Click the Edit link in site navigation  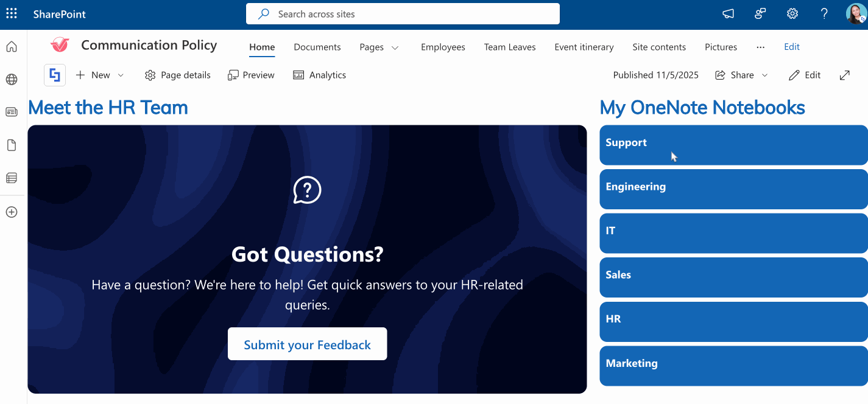(x=792, y=47)
